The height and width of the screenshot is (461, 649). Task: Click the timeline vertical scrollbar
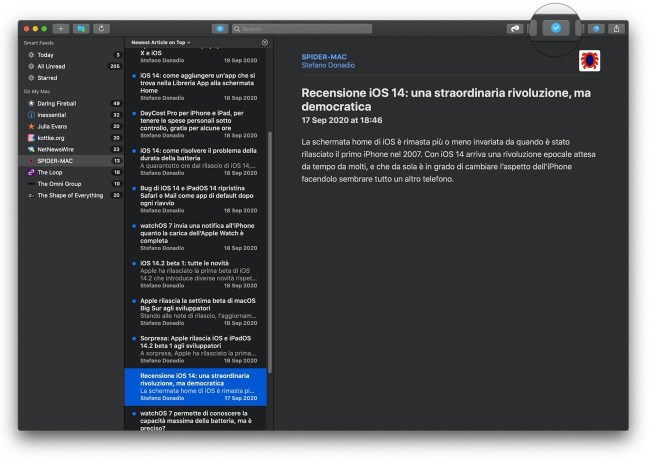270,252
